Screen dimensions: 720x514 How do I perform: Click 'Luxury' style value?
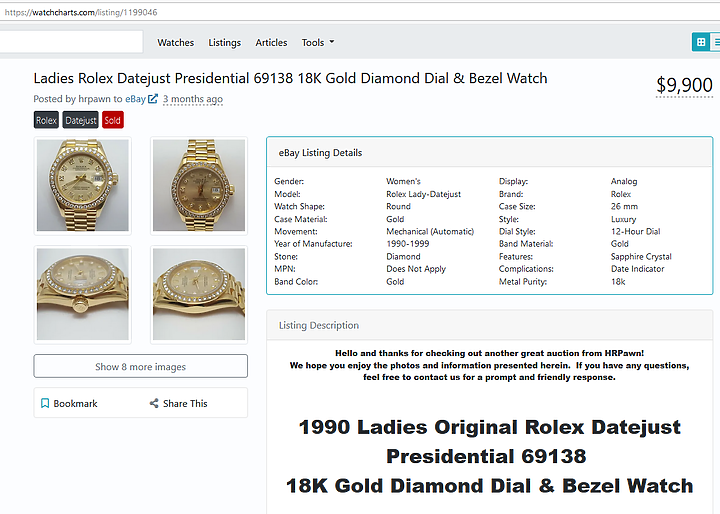tap(624, 219)
